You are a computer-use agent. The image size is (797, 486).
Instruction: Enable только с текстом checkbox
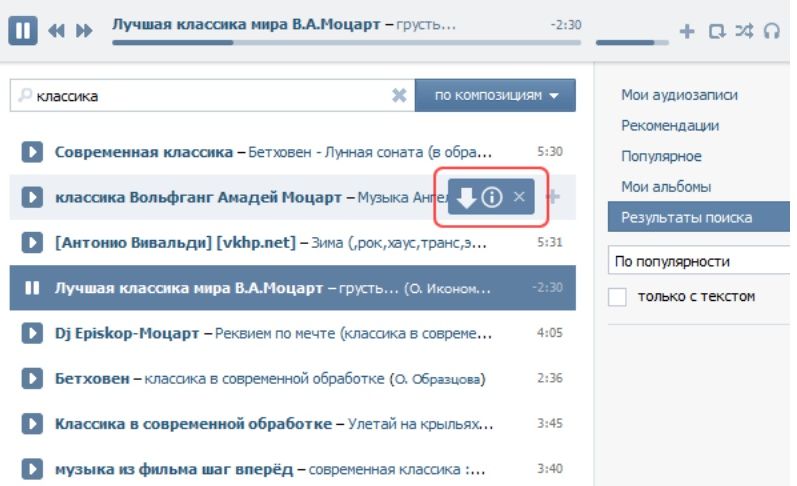[617, 296]
